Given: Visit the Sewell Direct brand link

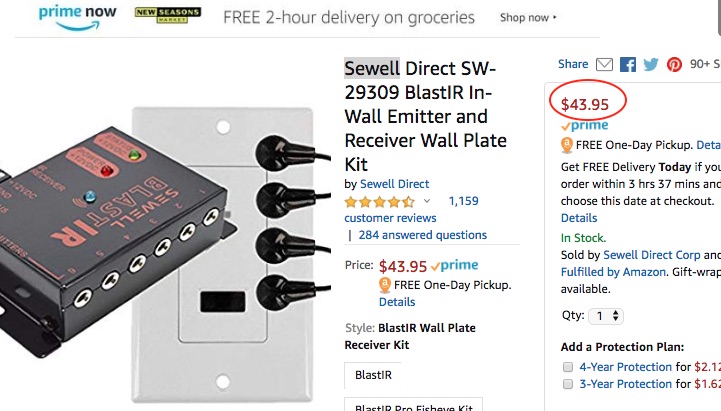Looking at the screenshot, I should (394, 184).
